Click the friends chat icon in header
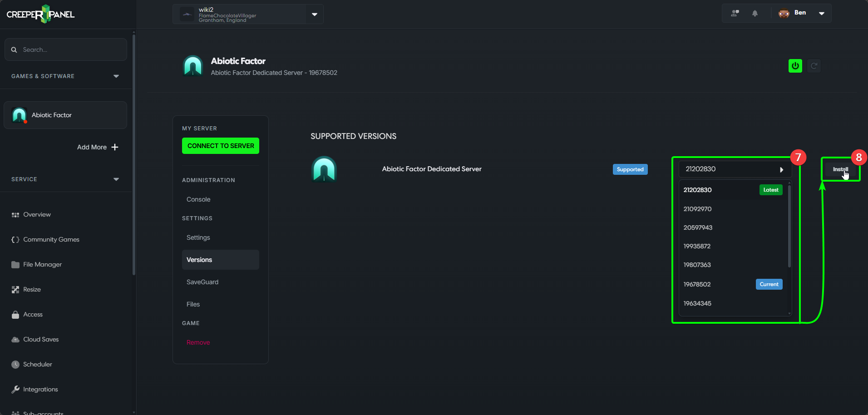 (x=735, y=13)
